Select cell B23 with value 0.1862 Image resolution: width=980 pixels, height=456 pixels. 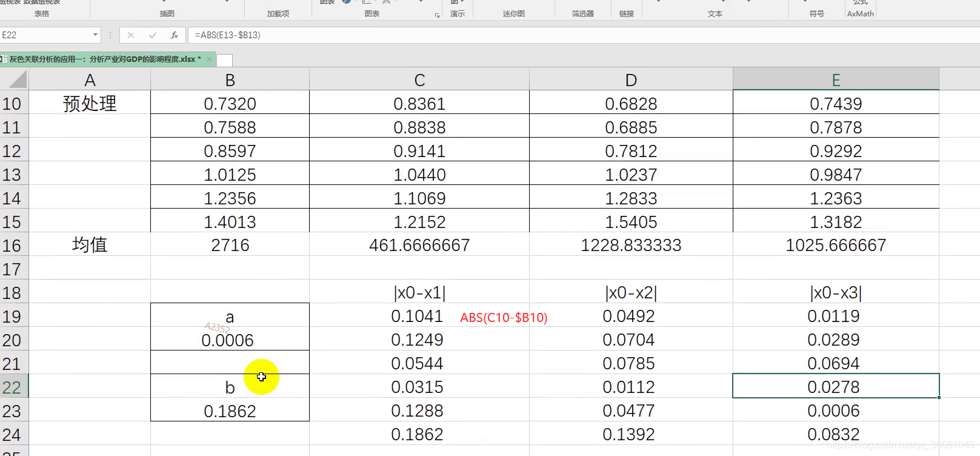(x=230, y=411)
